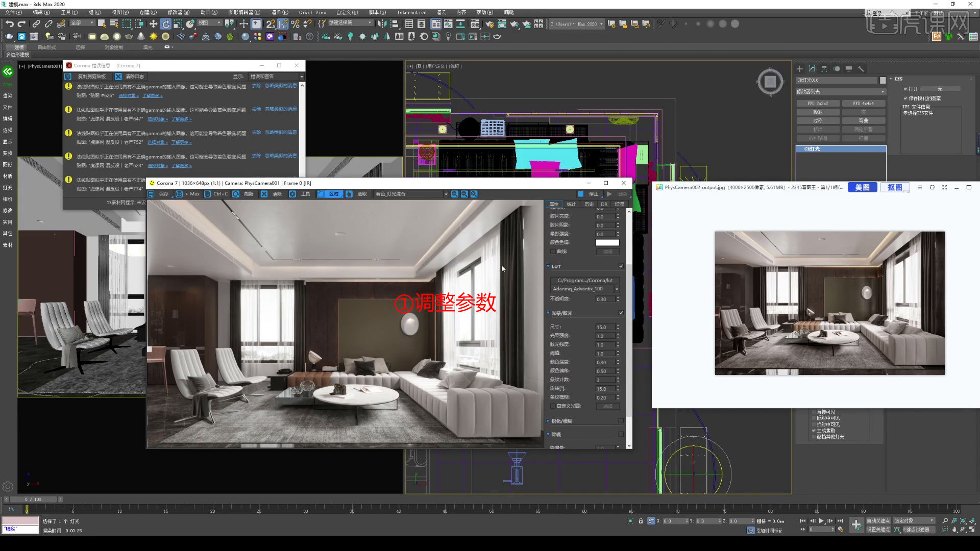This screenshot has height=551, width=980.
Task: Select the wrench Utilities icon in command panel
Action: (x=862, y=69)
